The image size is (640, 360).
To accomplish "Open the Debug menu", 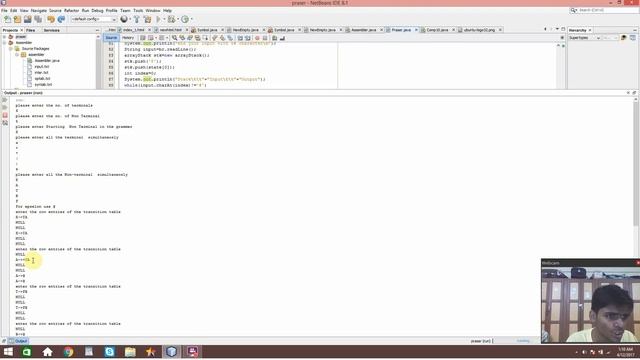I will (97, 11).
